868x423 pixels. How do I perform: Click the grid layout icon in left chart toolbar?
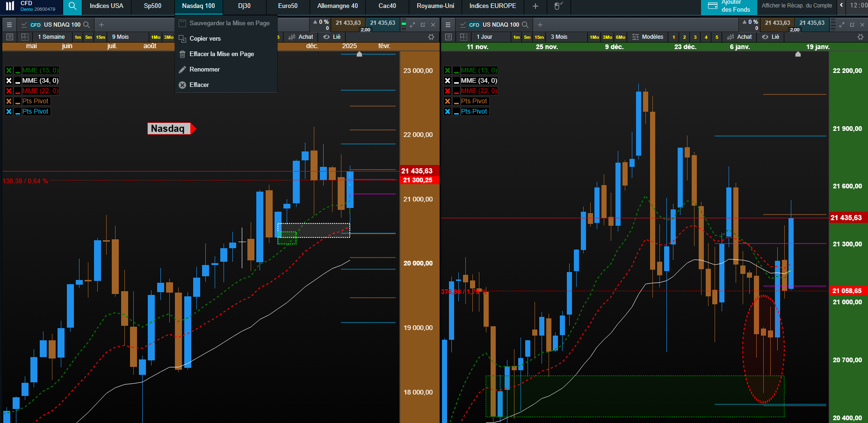[x=25, y=37]
